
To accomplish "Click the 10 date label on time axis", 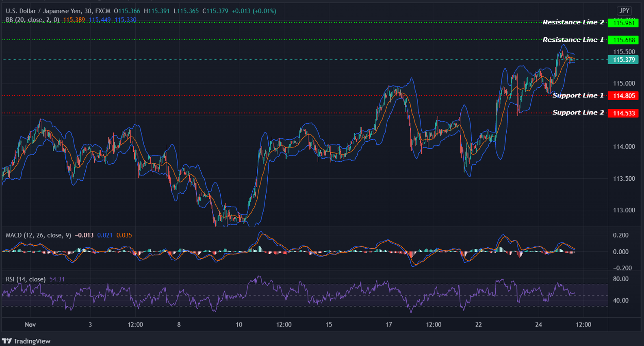I will [239, 324].
